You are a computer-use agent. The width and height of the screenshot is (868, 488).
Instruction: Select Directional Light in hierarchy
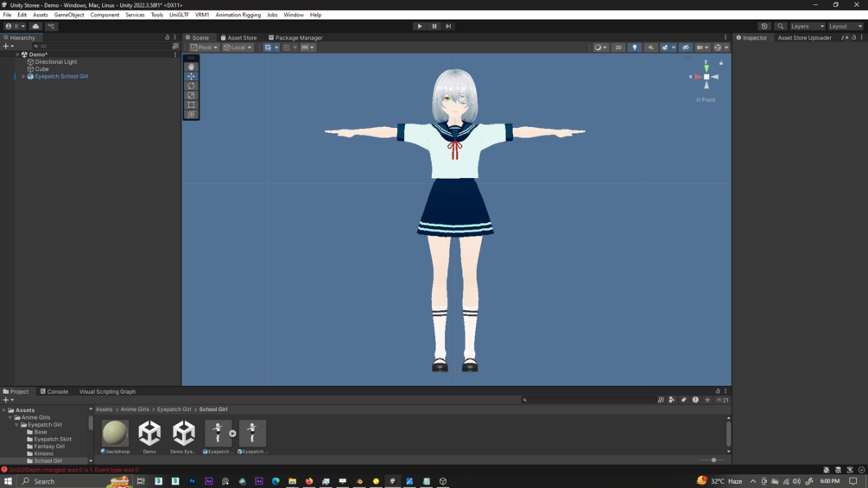pyautogui.click(x=56, y=62)
